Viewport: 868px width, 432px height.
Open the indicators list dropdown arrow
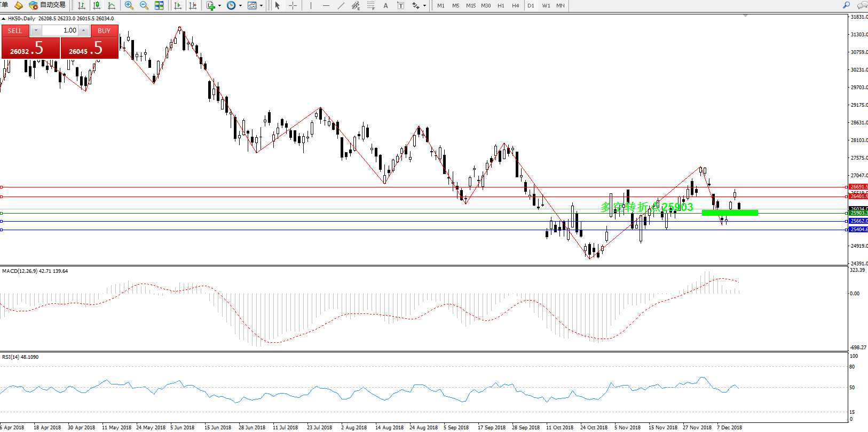219,6
